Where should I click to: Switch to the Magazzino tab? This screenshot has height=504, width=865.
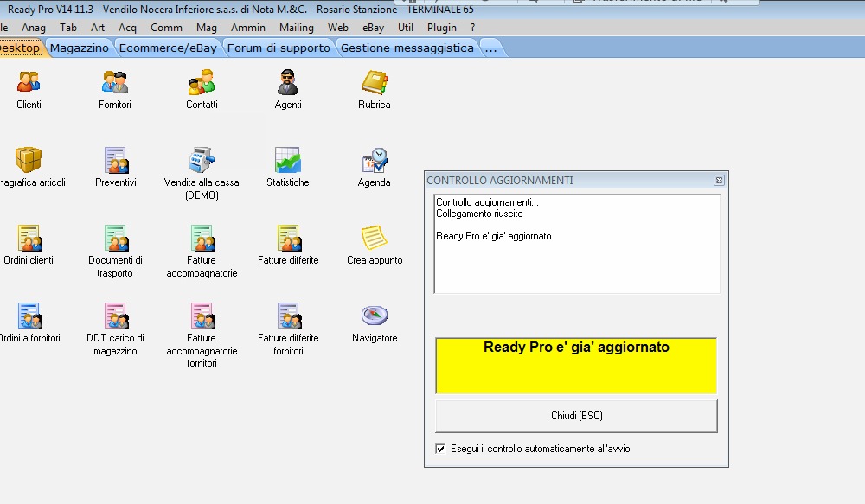pos(80,48)
